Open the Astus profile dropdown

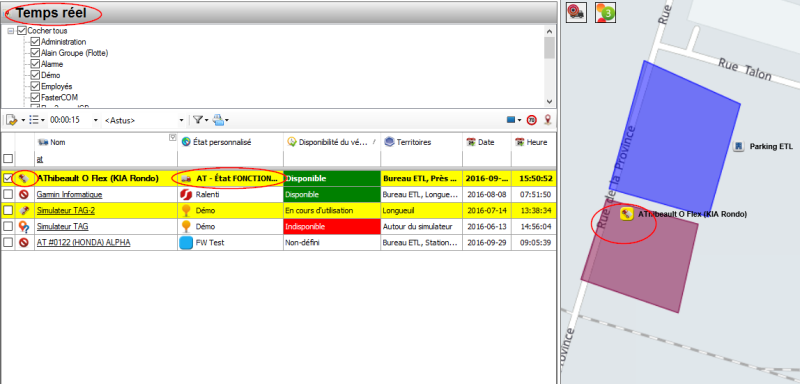(x=144, y=120)
